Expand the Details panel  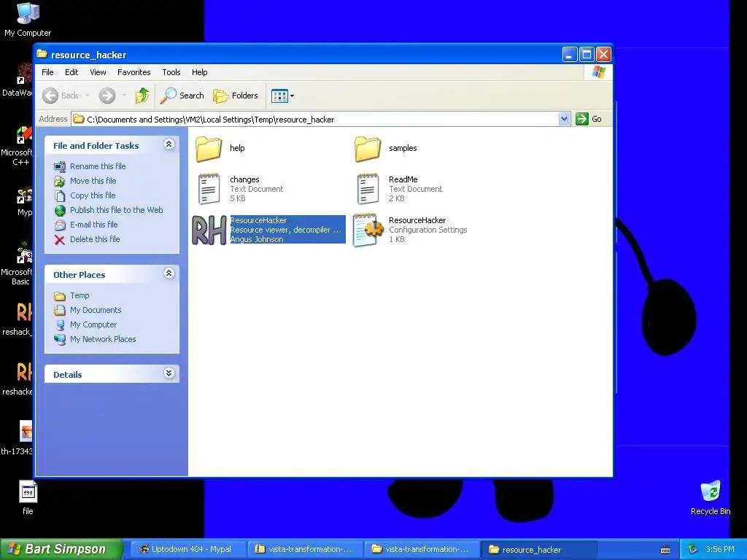click(169, 373)
